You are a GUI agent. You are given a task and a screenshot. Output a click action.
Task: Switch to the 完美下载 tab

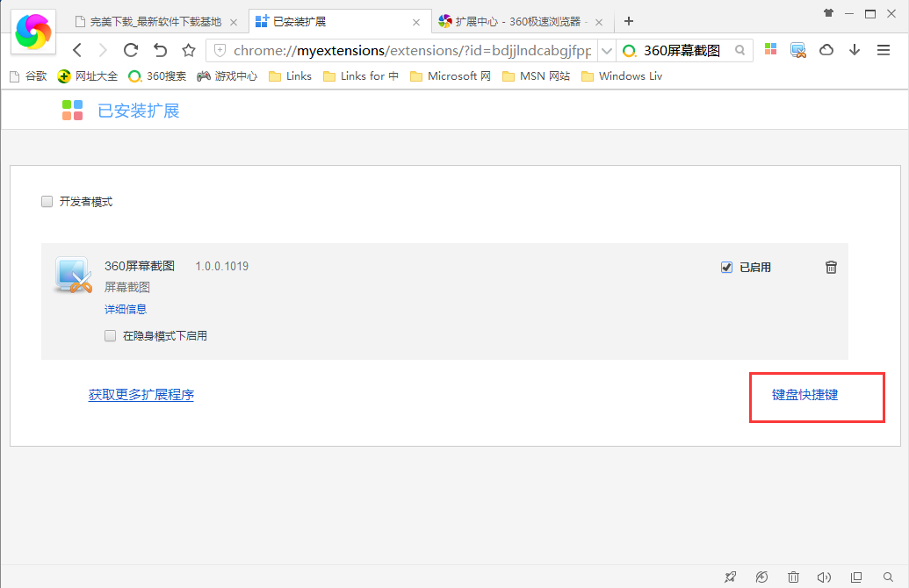156,22
